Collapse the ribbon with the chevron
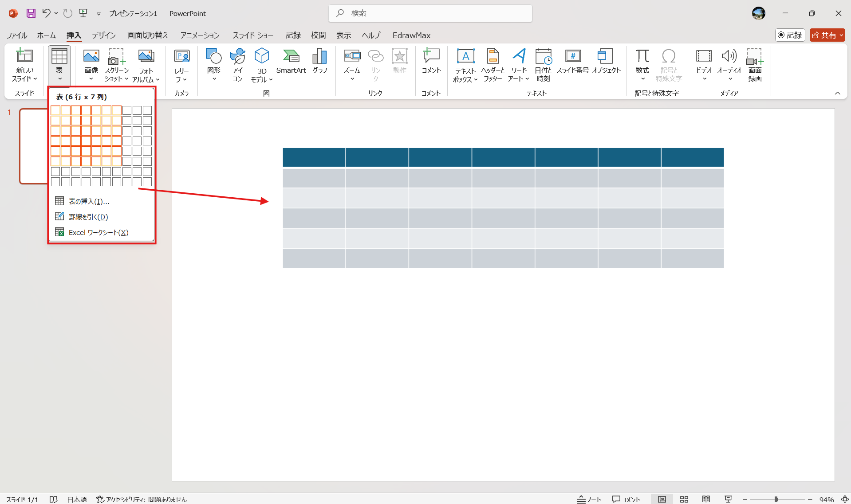 [837, 93]
